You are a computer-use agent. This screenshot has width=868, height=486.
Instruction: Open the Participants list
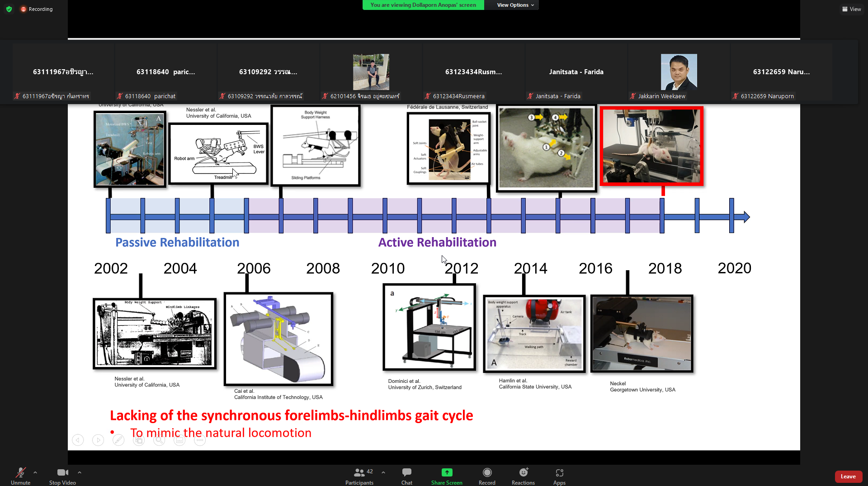[359, 476]
